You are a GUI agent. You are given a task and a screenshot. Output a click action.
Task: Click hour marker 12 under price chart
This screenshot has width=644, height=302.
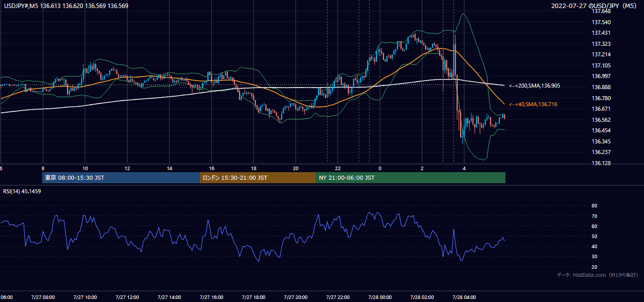point(127,169)
